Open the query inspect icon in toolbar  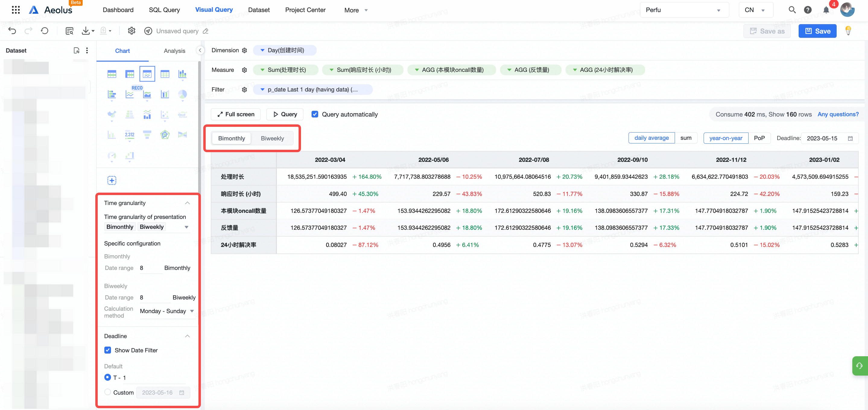pyautogui.click(x=69, y=31)
